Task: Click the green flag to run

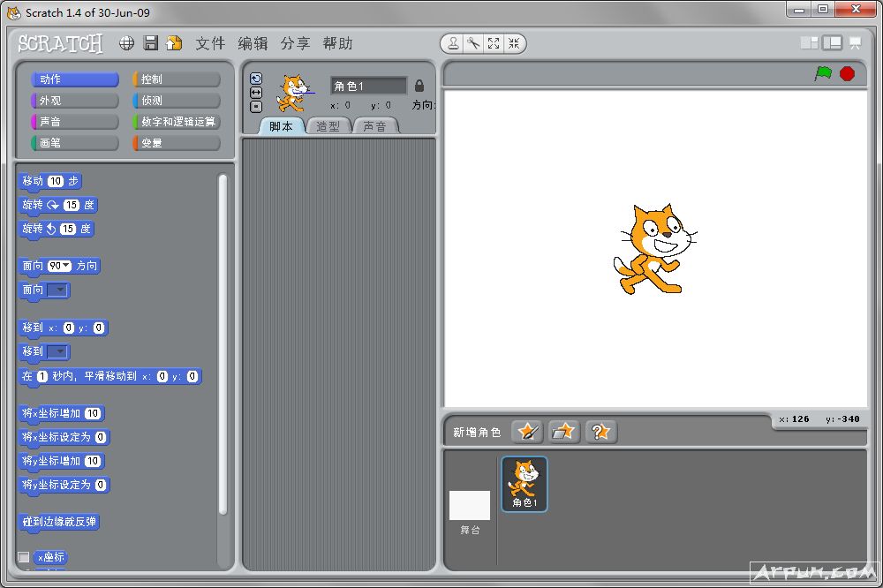Action: (823, 74)
